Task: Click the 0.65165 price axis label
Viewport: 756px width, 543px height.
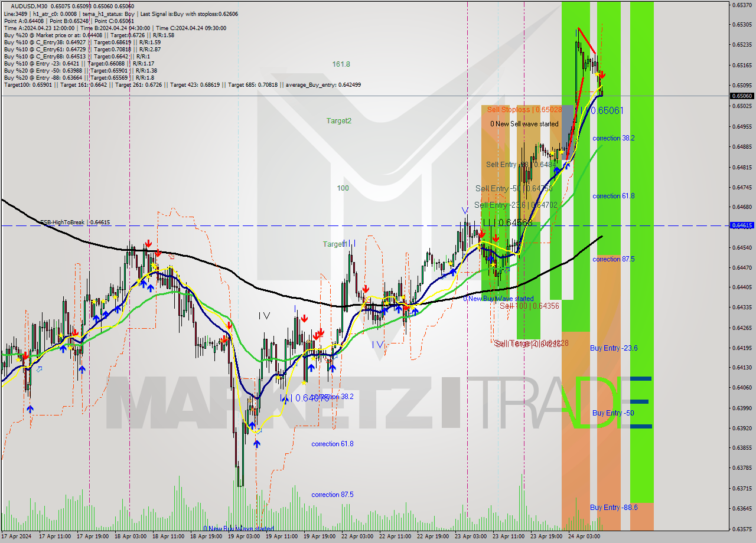Action: (742, 66)
